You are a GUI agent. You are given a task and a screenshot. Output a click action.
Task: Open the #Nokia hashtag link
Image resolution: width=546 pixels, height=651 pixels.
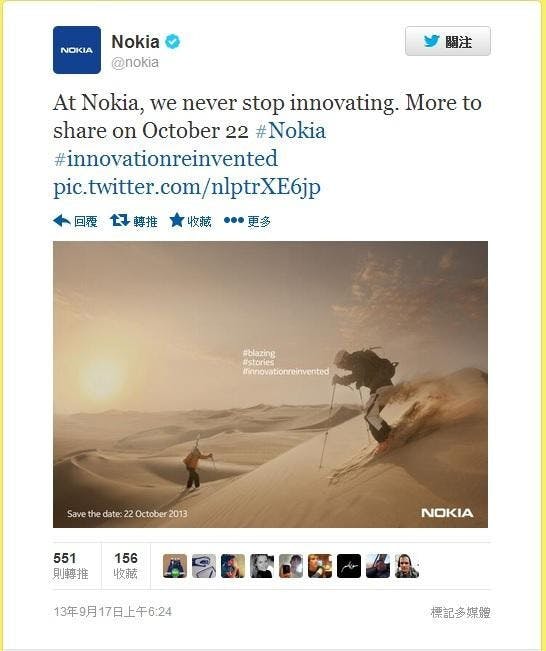click(x=291, y=131)
